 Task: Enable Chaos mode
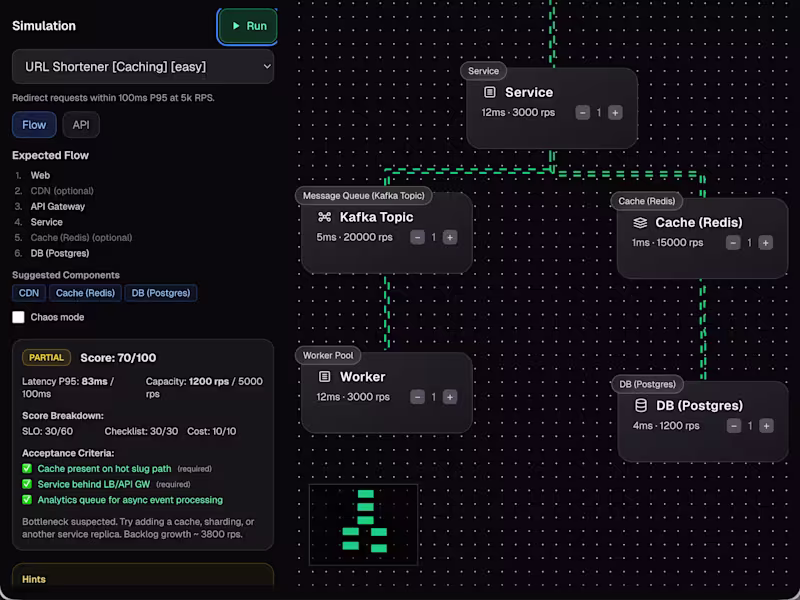click(x=16, y=317)
